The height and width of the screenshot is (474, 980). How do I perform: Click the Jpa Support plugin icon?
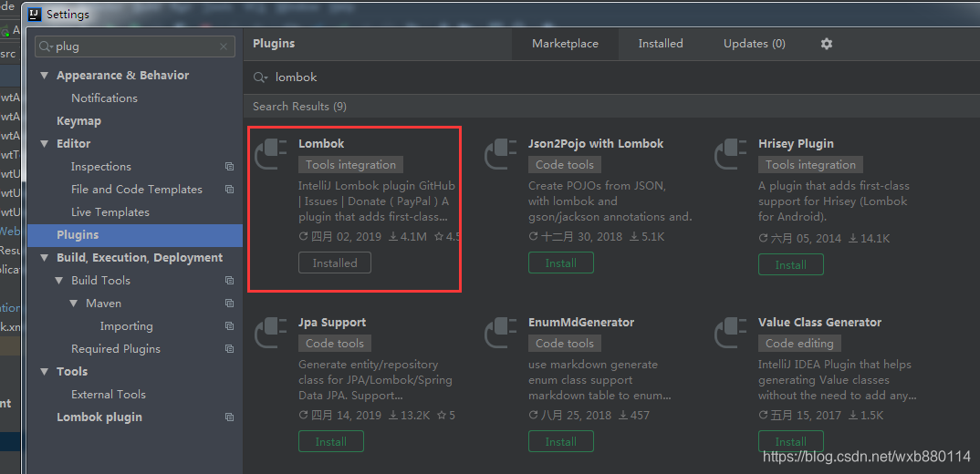click(x=271, y=333)
